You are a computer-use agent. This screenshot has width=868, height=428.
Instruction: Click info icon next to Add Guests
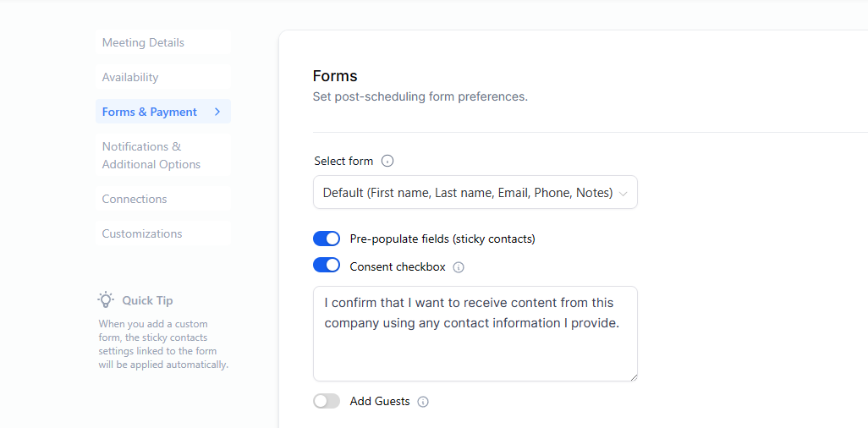pos(423,402)
